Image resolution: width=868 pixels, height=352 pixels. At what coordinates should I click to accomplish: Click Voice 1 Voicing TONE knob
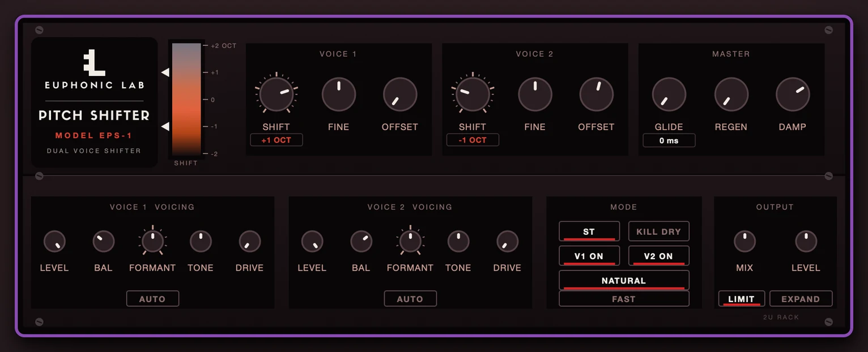point(201,242)
